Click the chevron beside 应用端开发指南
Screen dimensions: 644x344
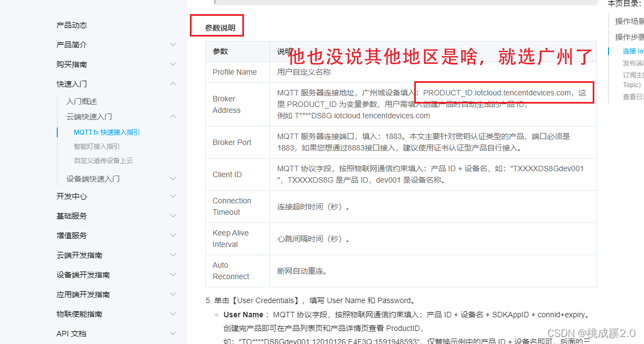173,294
